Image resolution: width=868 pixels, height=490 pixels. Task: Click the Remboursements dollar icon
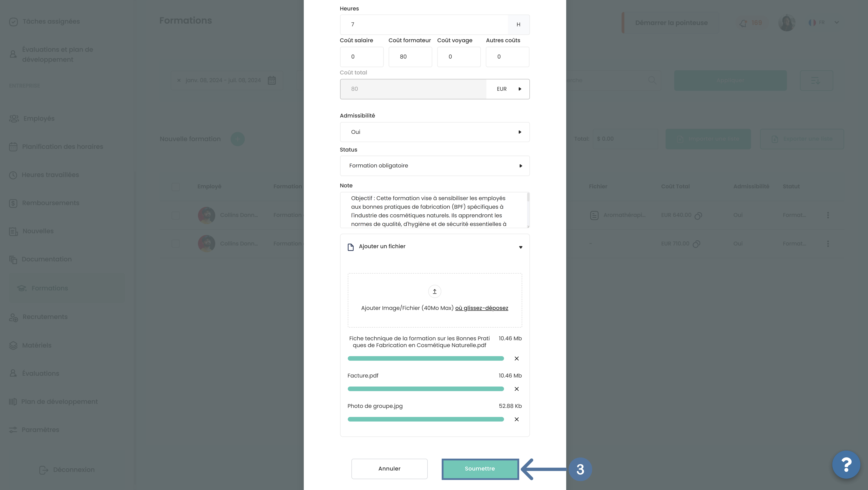pos(13,203)
